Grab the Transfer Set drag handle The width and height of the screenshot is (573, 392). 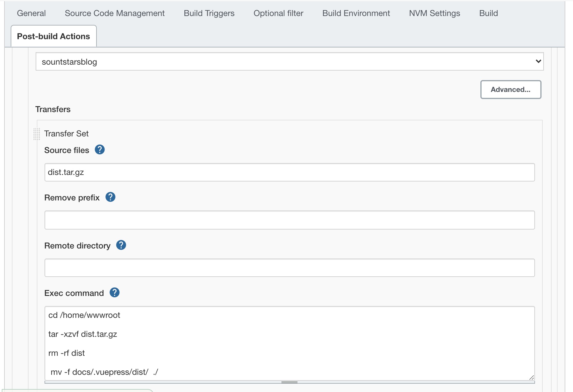click(x=37, y=134)
